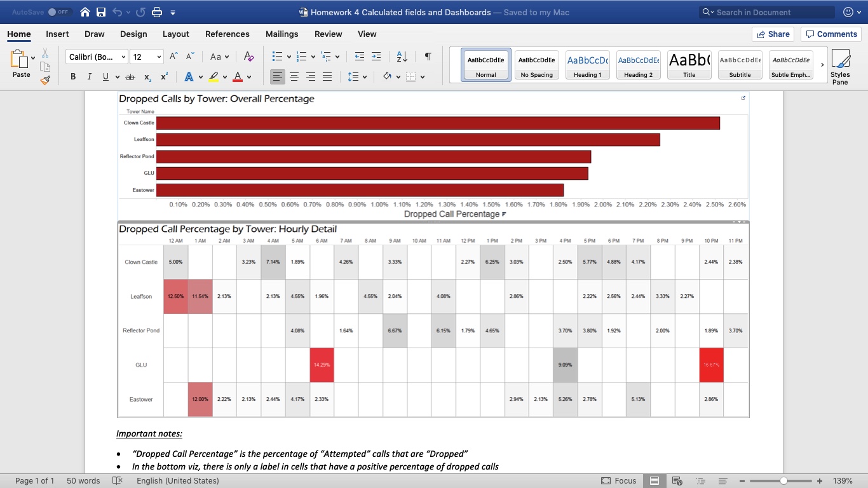This screenshot has height=488, width=868.
Task: Toggle the paragraph marks display
Action: point(428,57)
